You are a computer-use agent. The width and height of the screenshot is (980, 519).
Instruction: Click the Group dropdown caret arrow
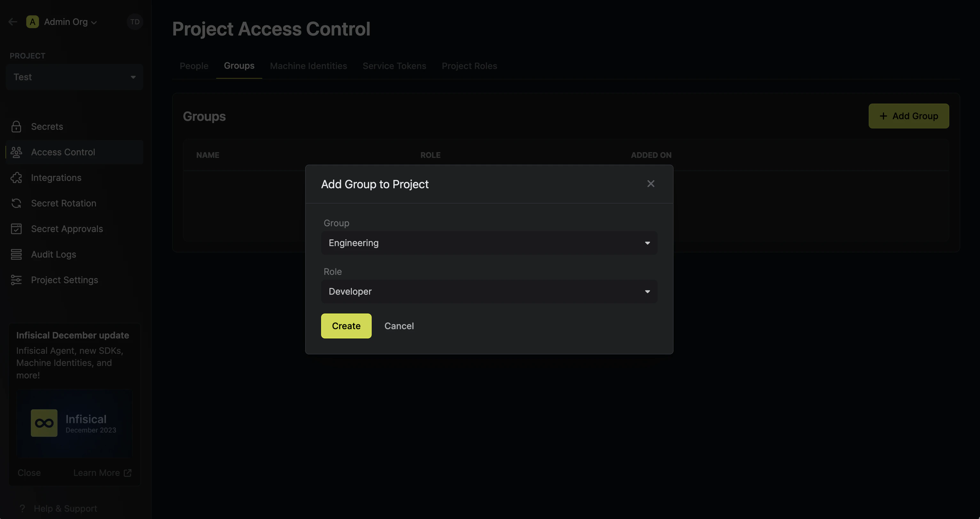647,243
